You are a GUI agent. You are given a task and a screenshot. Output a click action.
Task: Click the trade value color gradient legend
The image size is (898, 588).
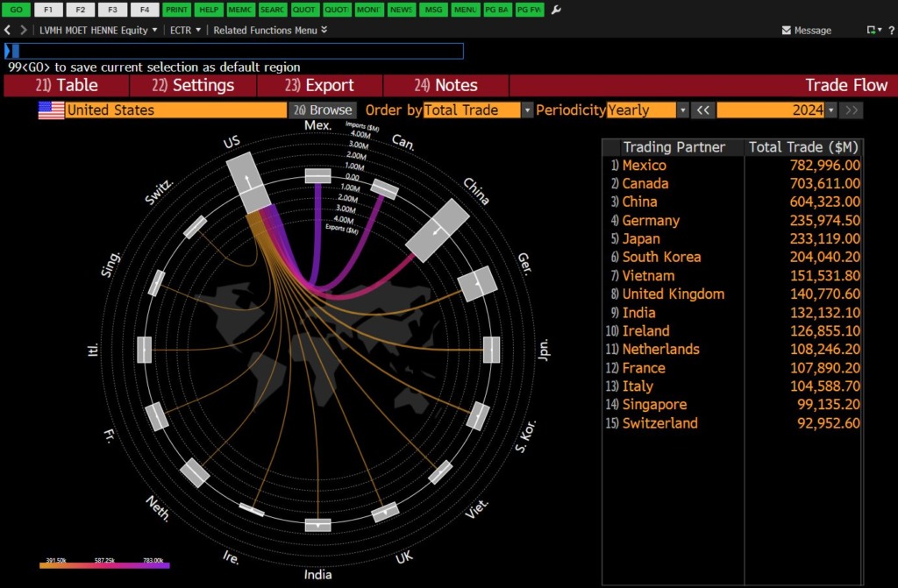click(x=104, y=565)
